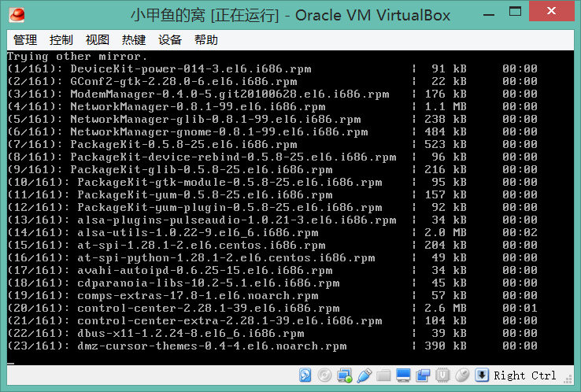
Task: Click the USB devices icon
Action: pos(364,375)
